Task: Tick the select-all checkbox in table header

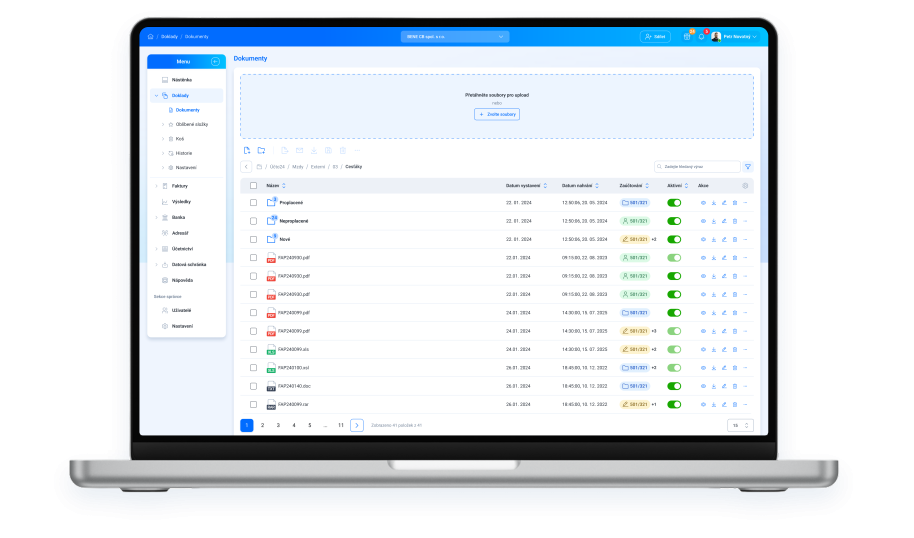Action: pyautogui.click(x=253, y=186)
